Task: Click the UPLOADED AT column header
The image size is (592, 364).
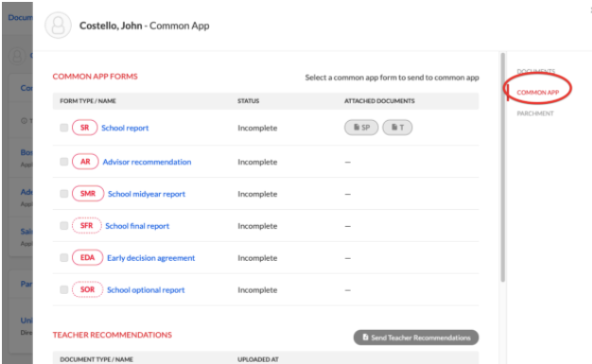Action: (258, 359)
